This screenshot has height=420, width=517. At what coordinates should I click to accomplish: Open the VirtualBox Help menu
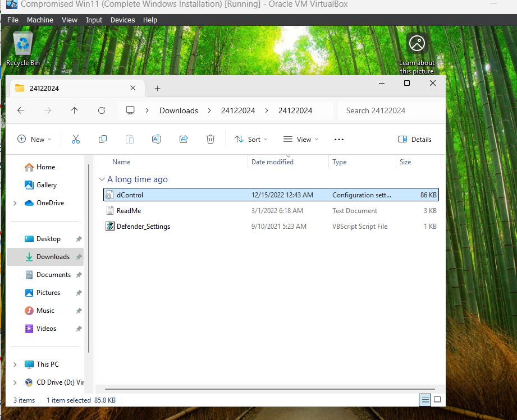pyautogui.click(x=150, y=20)
